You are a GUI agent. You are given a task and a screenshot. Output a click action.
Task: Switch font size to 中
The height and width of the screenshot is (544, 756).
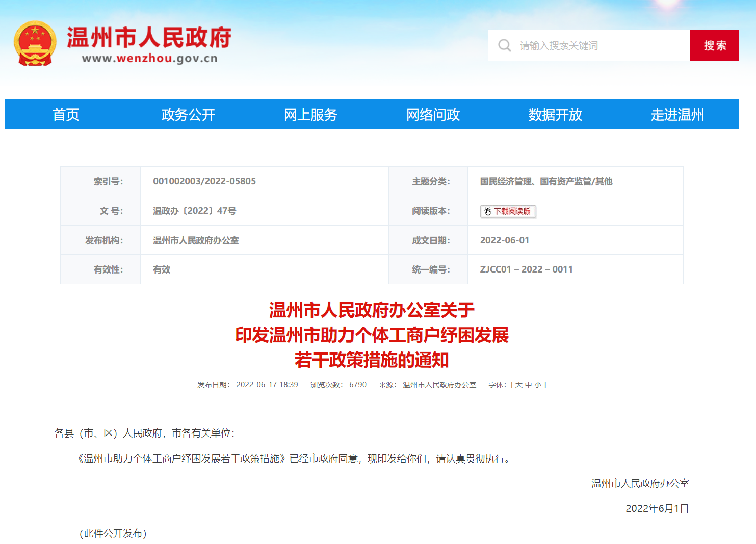[528, 385]
